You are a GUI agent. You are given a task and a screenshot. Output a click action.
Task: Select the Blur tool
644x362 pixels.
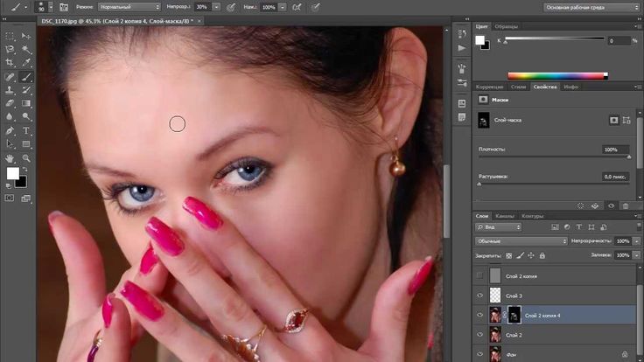point(10,116)
